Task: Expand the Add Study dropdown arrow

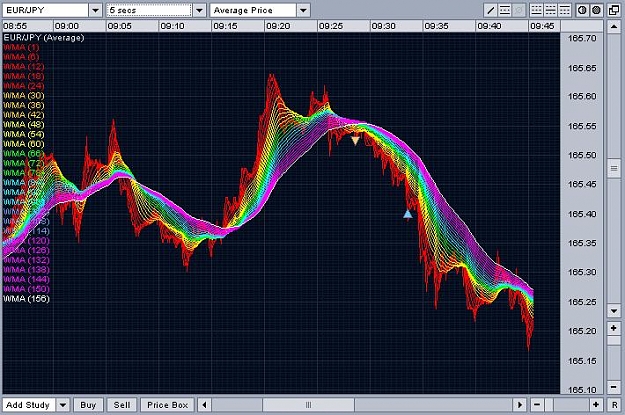Action: [x=63, y=405]
